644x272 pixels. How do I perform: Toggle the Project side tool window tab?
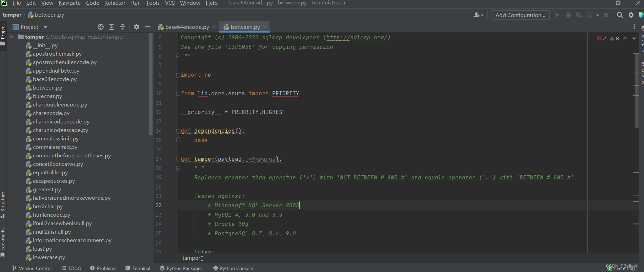pyautogui.click(x=3, y=35)
